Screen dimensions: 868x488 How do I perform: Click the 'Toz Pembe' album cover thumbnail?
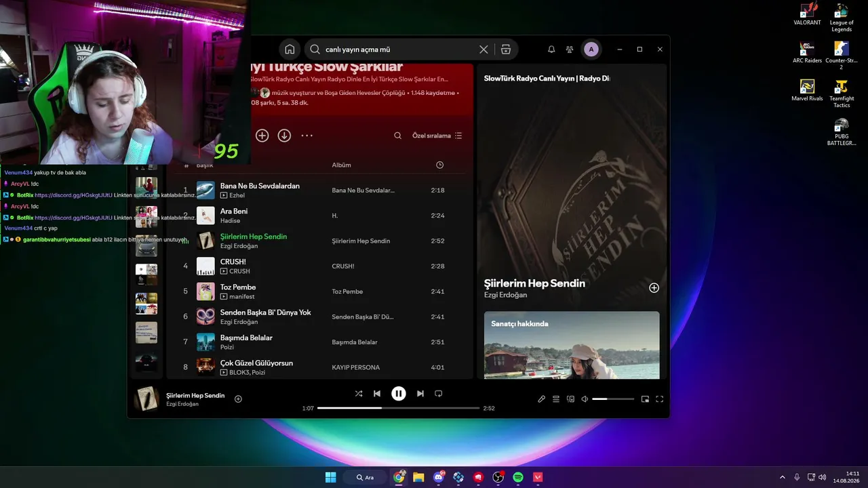[x=205, y=291]
